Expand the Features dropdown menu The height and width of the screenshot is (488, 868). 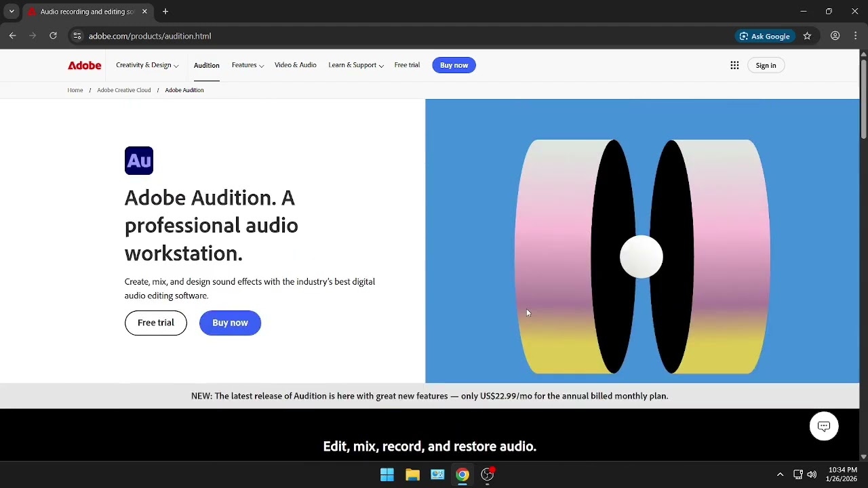pos(248,65)
